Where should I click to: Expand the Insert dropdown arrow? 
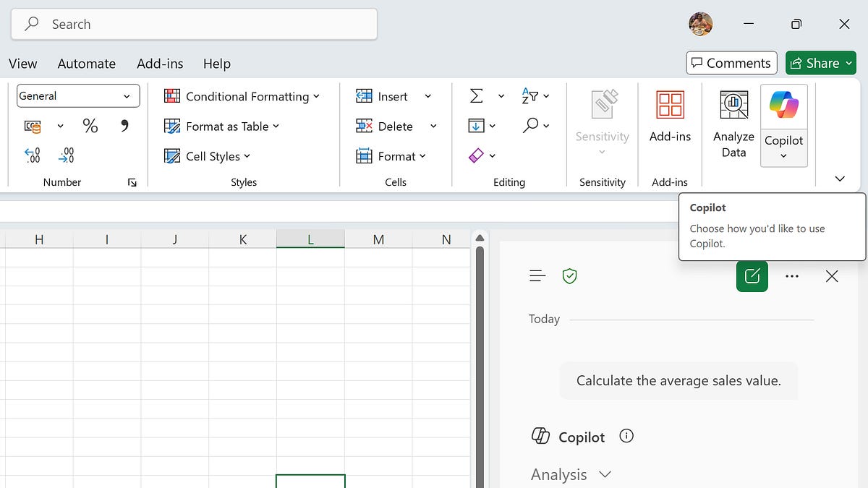tap(427, 96)
